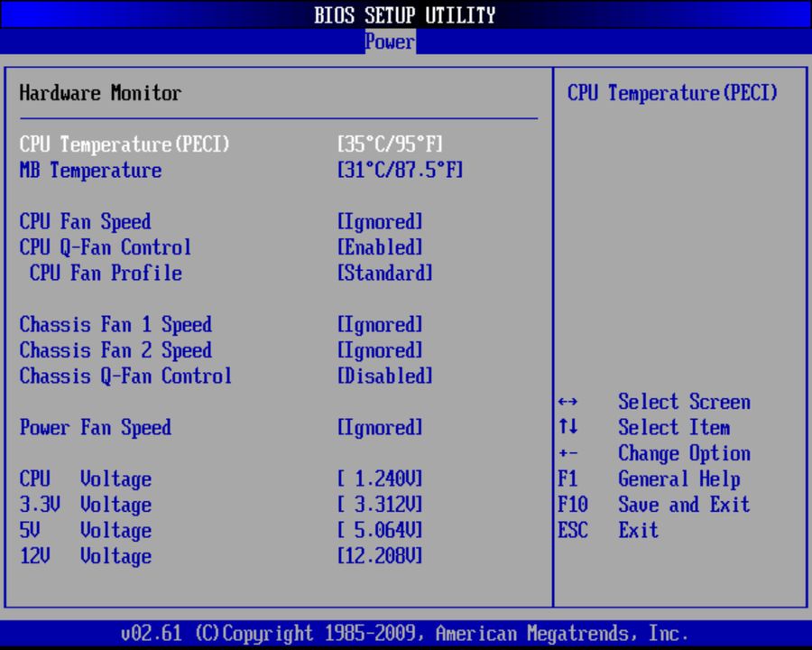Click the Select Screen help text

[684, 402]
